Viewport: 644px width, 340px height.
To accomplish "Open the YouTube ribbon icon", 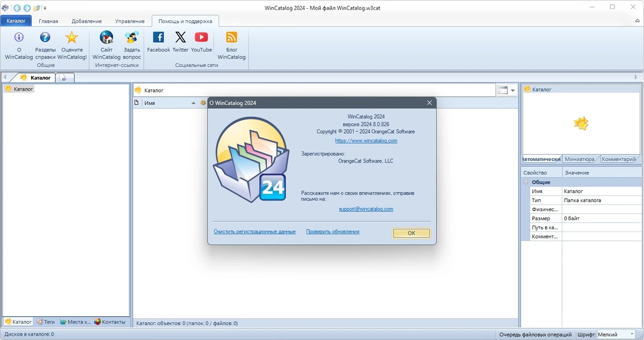I will [x=201, y=37].
